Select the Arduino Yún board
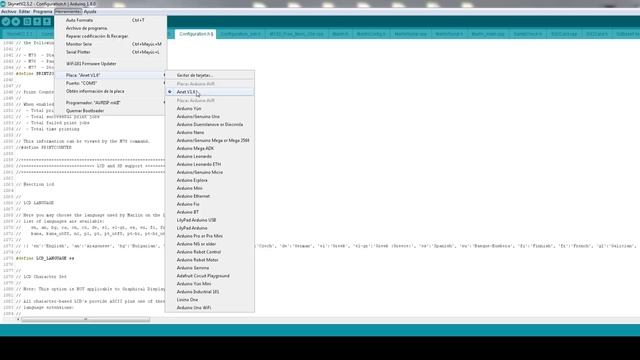640x360 pixels. 210,109
